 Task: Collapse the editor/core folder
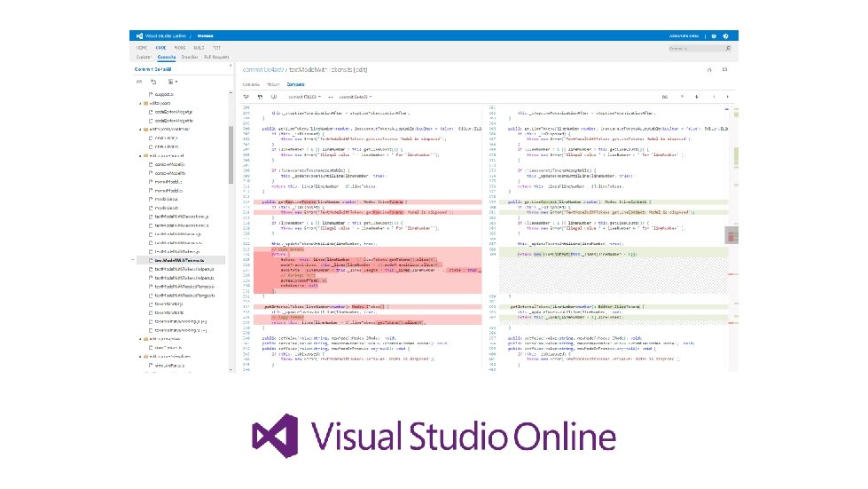click(x=140, y=104)
